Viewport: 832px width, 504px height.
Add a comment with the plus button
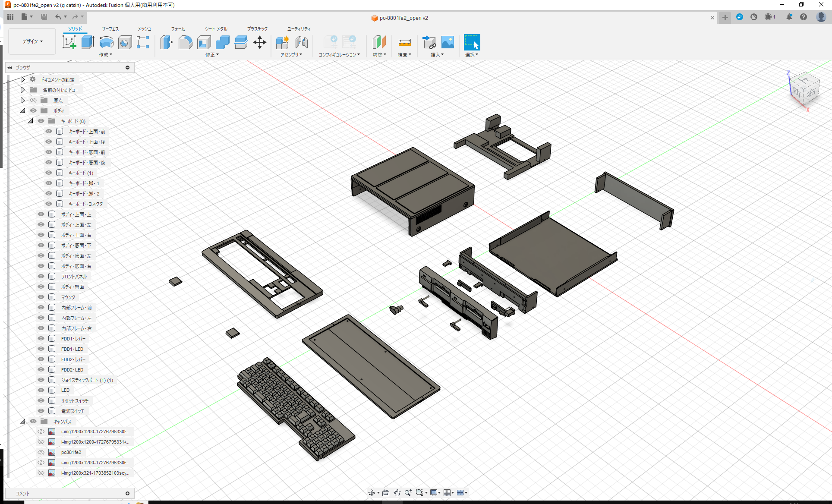(x=127, y=493)
